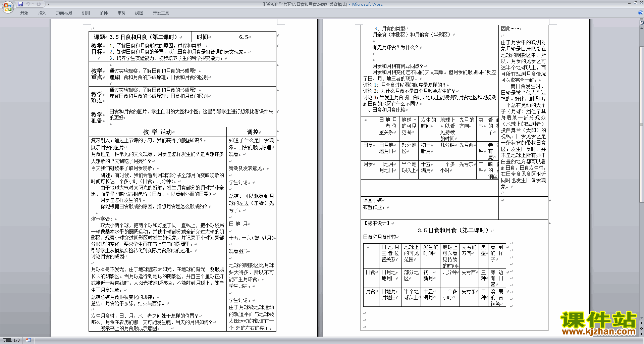
Task: Open the undo history dropdown arrow
Action: [33, 4]
